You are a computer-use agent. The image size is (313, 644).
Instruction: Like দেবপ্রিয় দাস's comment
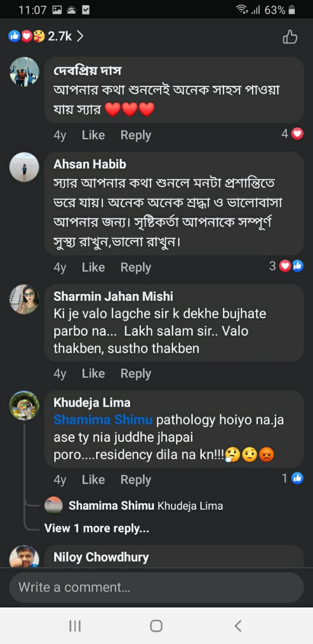coord(93,135)
